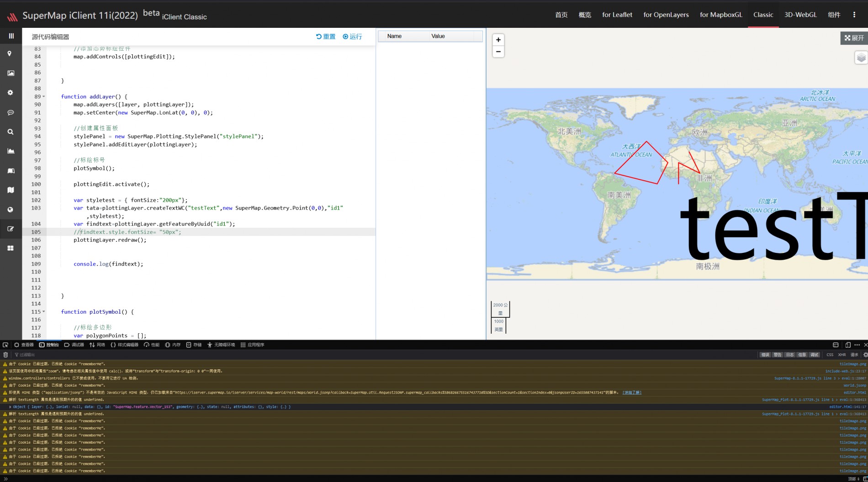Switch to the 性能 DevTools tab

tap(152, 345)
